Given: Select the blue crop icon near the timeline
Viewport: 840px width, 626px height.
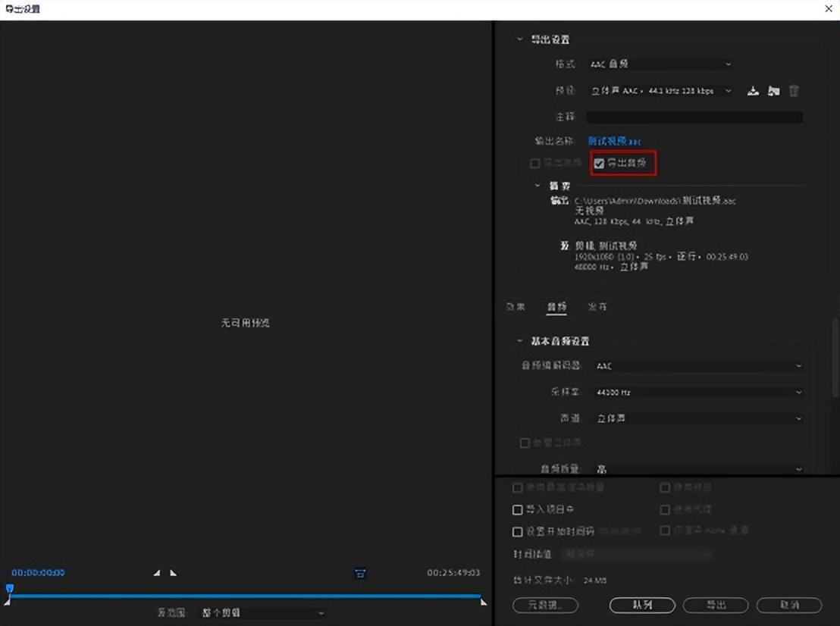Looking at the screenshot, I should click(359, 574).
